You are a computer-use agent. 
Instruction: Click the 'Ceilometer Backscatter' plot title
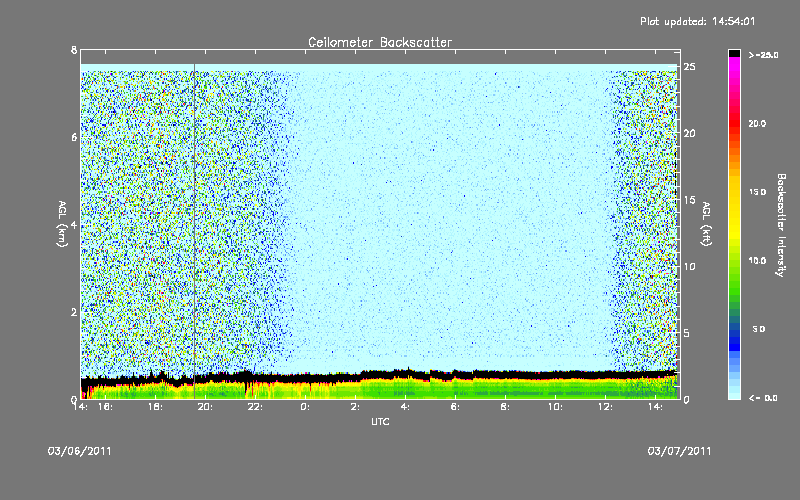tap(380, 42)
